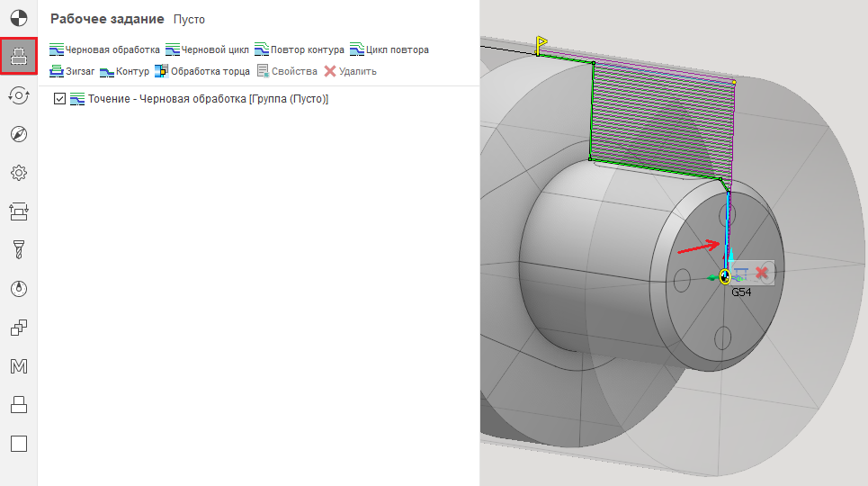
Task: Click the red X near G54 origin
Action: [762, 272]
